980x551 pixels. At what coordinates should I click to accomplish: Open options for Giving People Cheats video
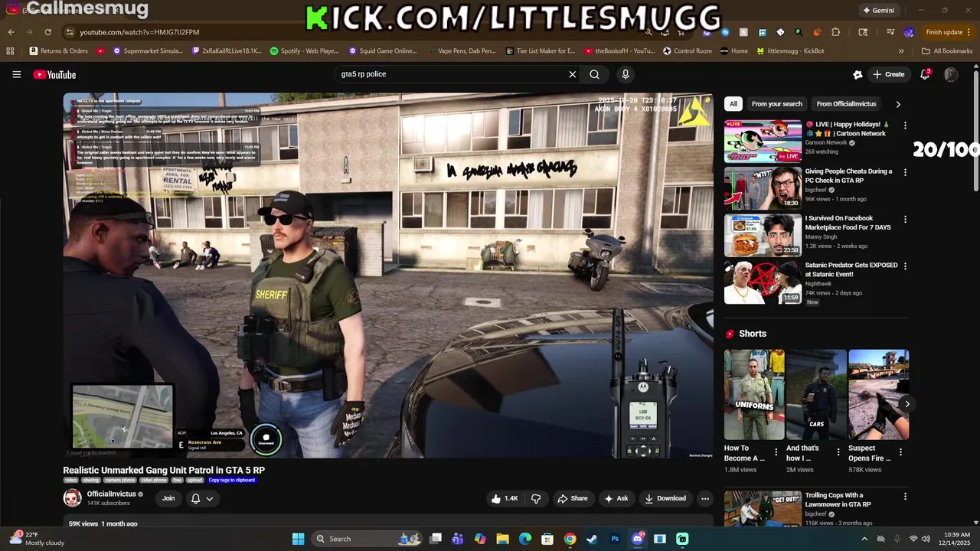click(905, 172)
